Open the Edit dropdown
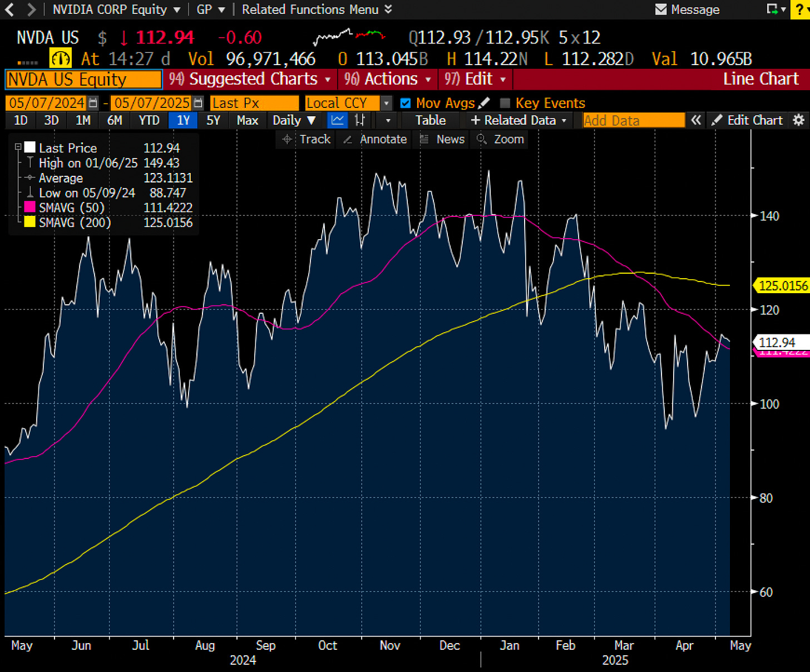The width and height of the screenshot is (810, 672). [475, 79]
